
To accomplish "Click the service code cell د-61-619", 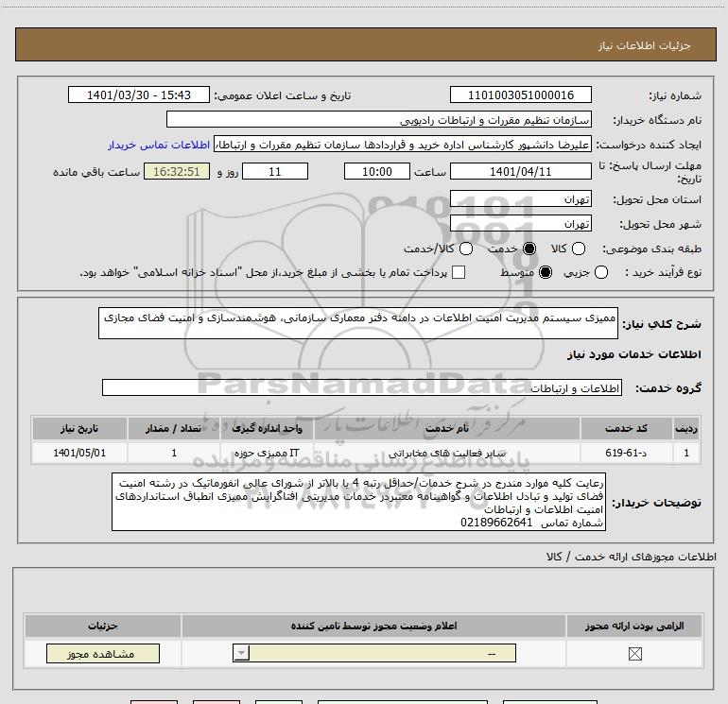I will click(626, 453).
